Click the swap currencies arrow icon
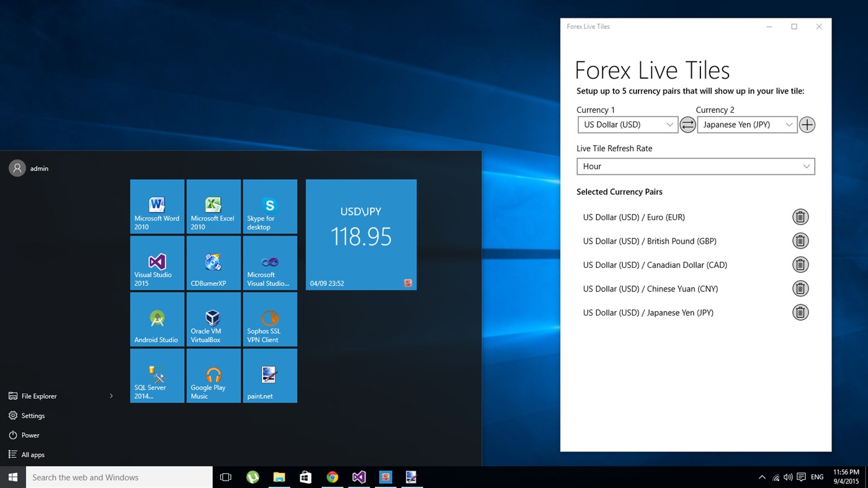This screenshot has width=868, height=488. (687, 125)
